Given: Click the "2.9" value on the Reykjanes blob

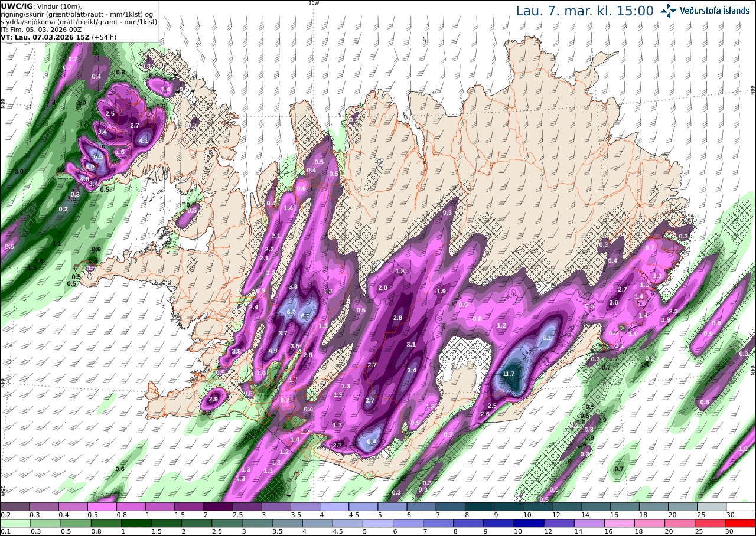Looking at the screenshot, I should click(x=213, y=400).
